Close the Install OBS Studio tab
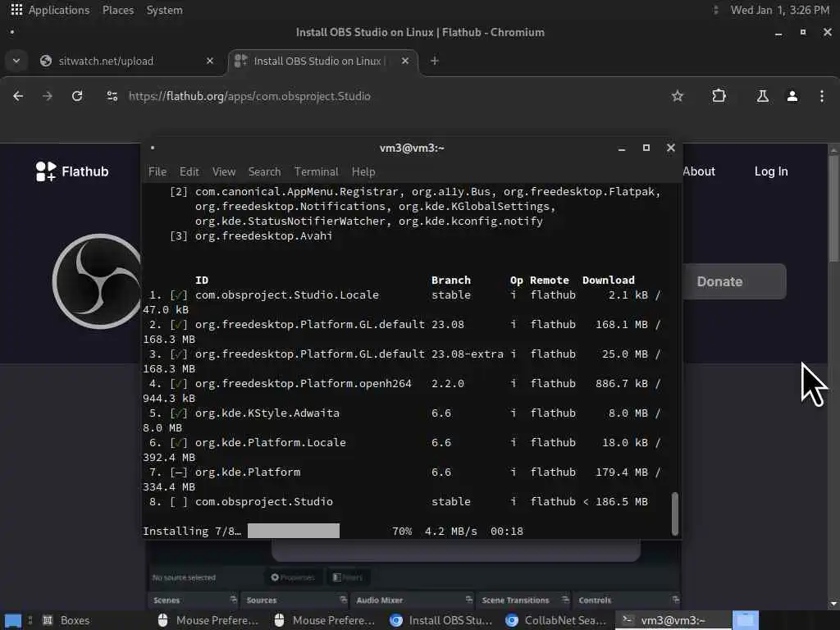Screen dimensions: 840x630 405,61
